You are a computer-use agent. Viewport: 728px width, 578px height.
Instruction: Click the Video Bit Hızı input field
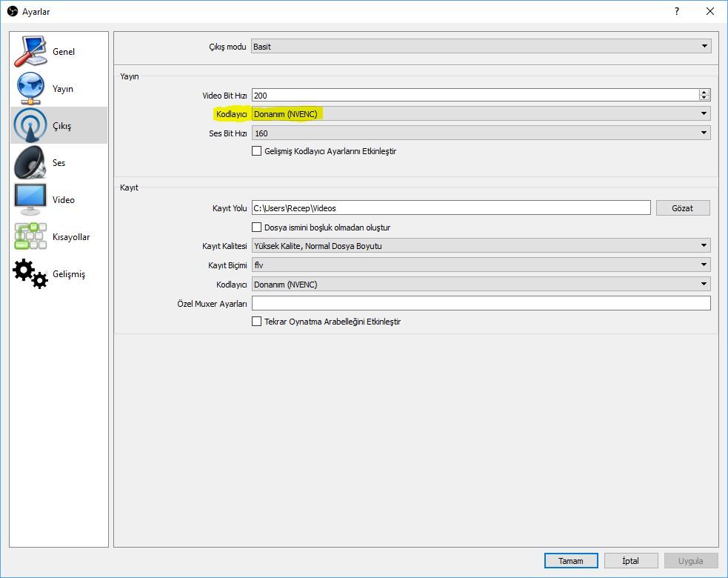tap(475, 96)
